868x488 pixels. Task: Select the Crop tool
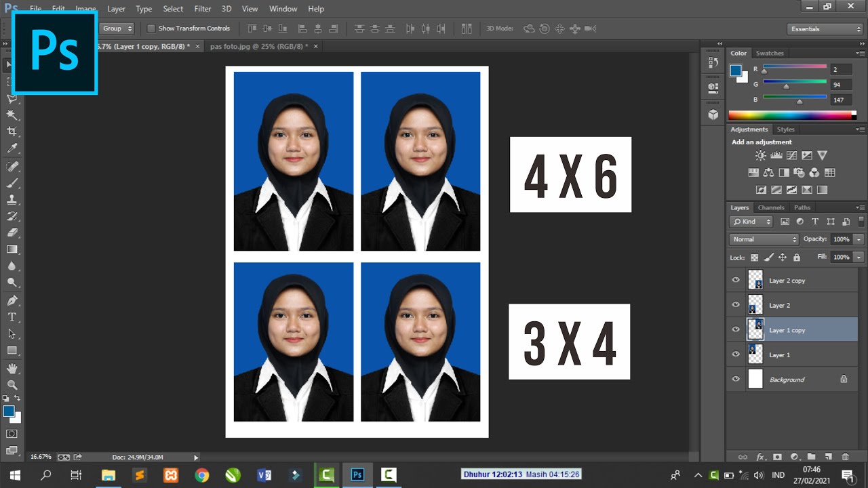pos(12,131)
